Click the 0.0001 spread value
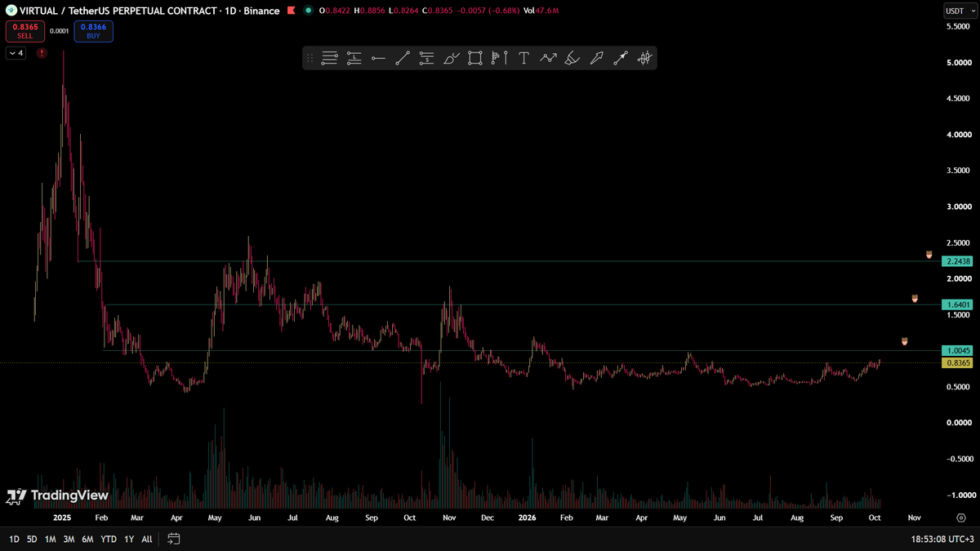 click(59, 31)
